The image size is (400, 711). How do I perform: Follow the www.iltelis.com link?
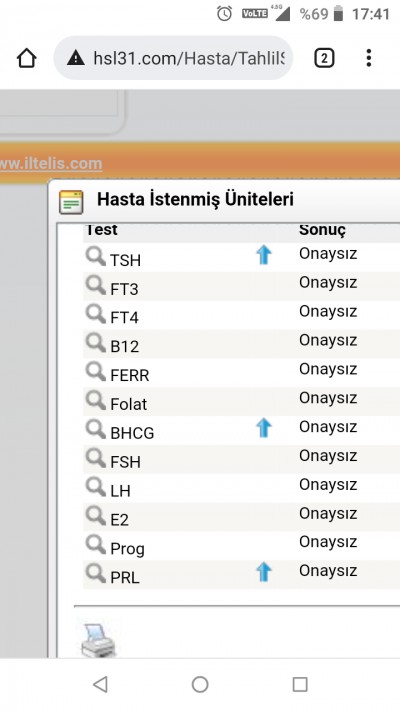(51, 164)
